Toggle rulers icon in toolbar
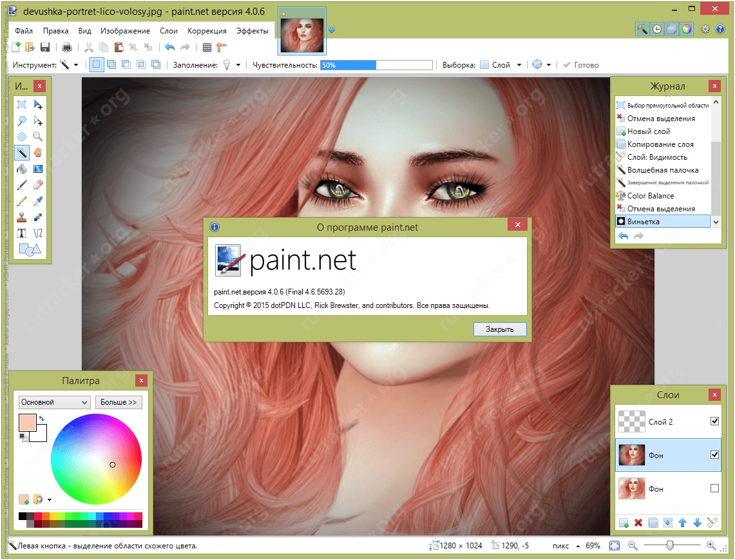 click(221, 47)
